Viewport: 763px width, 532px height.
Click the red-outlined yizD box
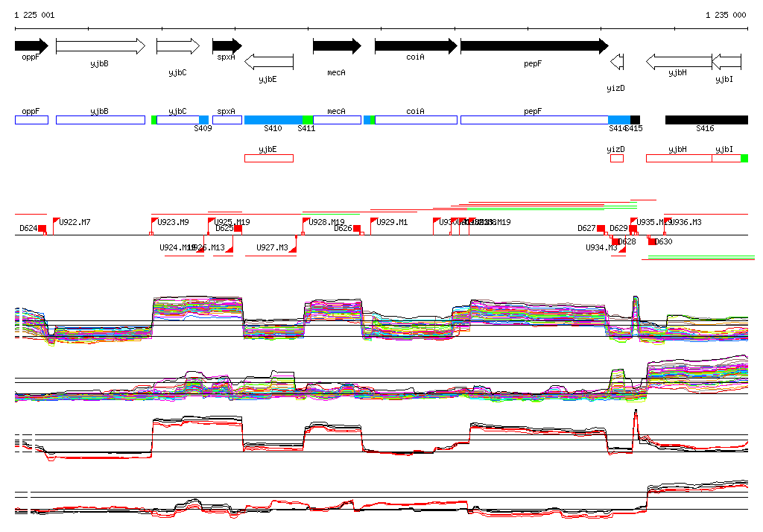[x=617, y=158]
